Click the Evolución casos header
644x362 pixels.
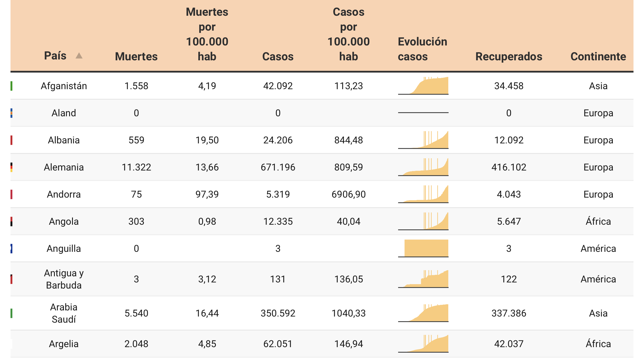[423, 49]
